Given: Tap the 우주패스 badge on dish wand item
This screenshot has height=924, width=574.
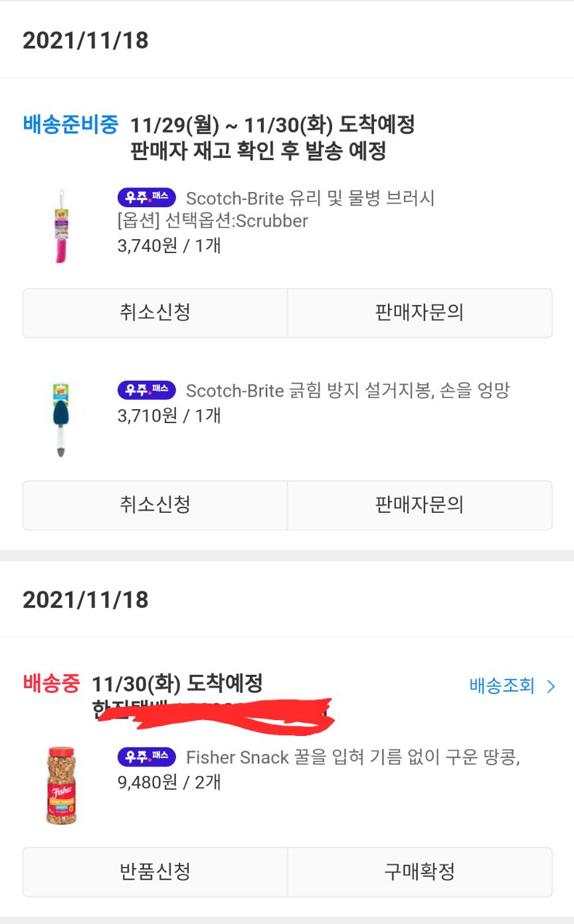Looking at the screenshot, I should click(x=146, y=390).
